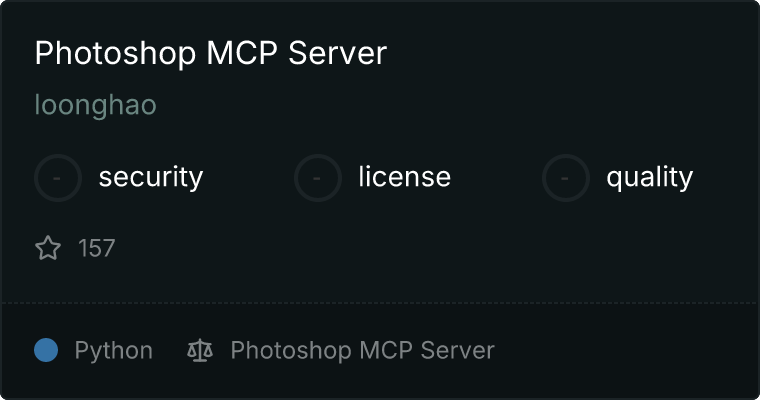The height and width of the screenshot is (400, 760).
Task: Click the dash inside the quality circle
Action: click(565, 178)
